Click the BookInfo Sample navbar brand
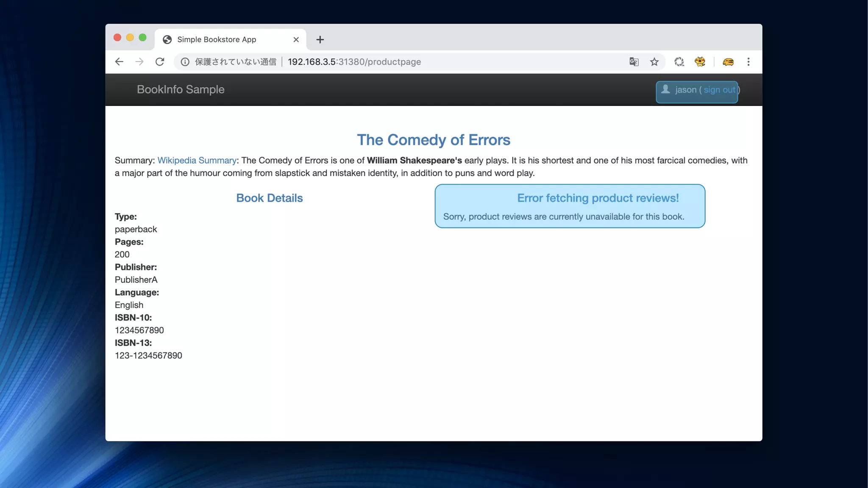The image size is (868, 488). [181, 89]
